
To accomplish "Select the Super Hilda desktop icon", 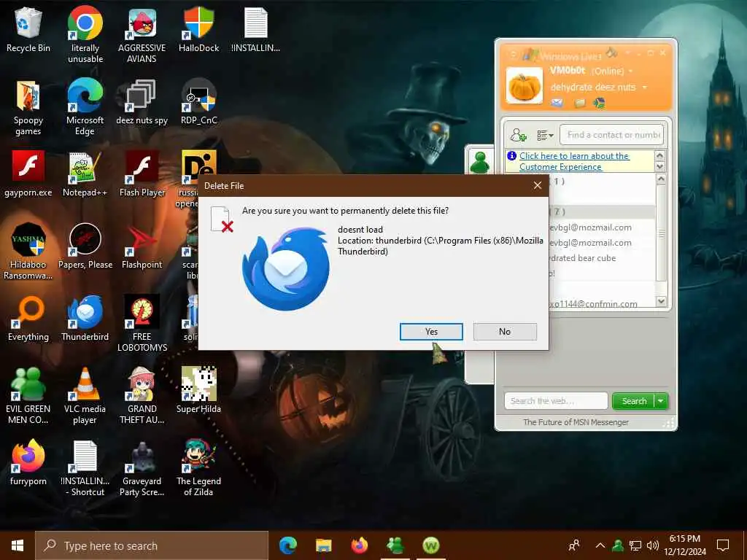I will [x=198, y=391].
